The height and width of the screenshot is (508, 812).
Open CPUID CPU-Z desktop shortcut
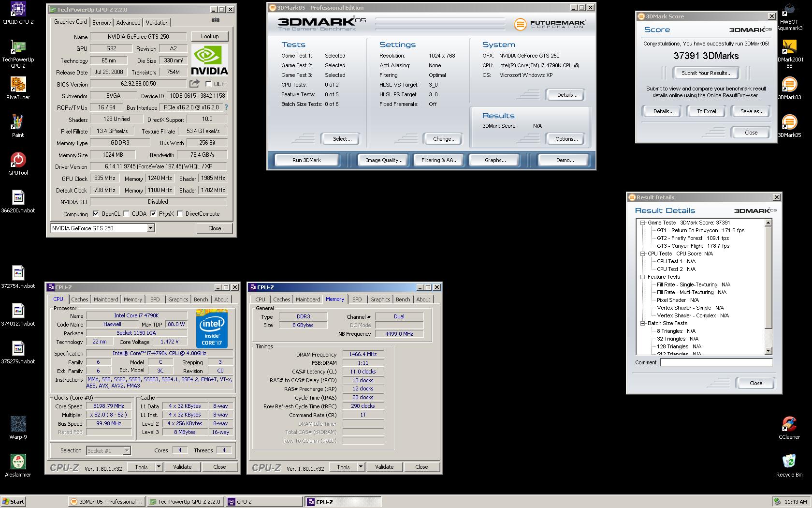[x=18, y=13]
